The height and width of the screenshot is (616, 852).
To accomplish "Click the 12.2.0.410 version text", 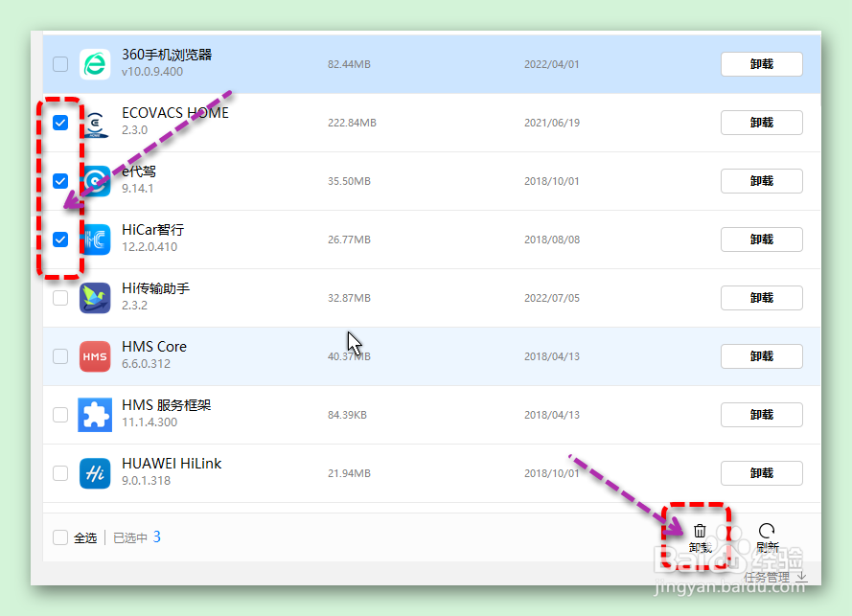I will [x=150, y=247].
